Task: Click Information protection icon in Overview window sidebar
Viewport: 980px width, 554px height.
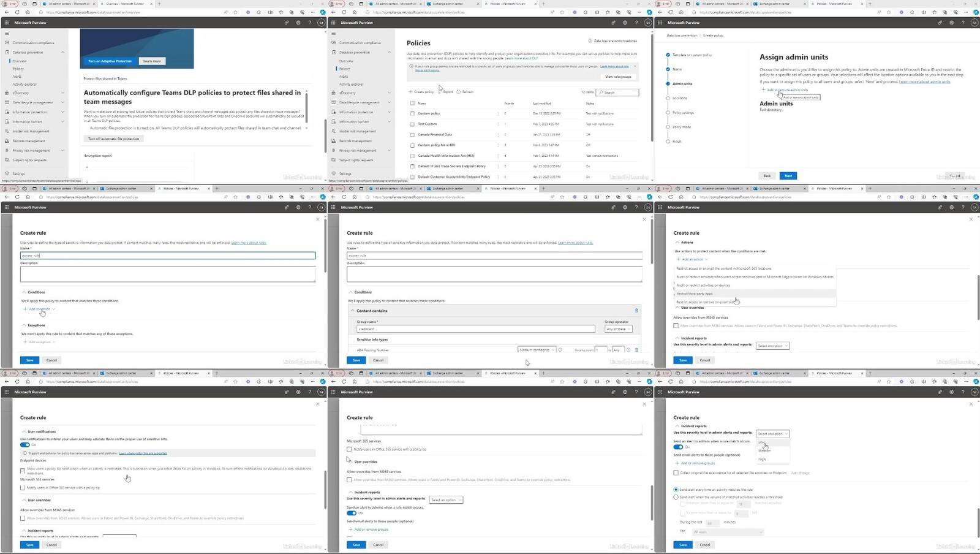Action: [x=7, y=112]
